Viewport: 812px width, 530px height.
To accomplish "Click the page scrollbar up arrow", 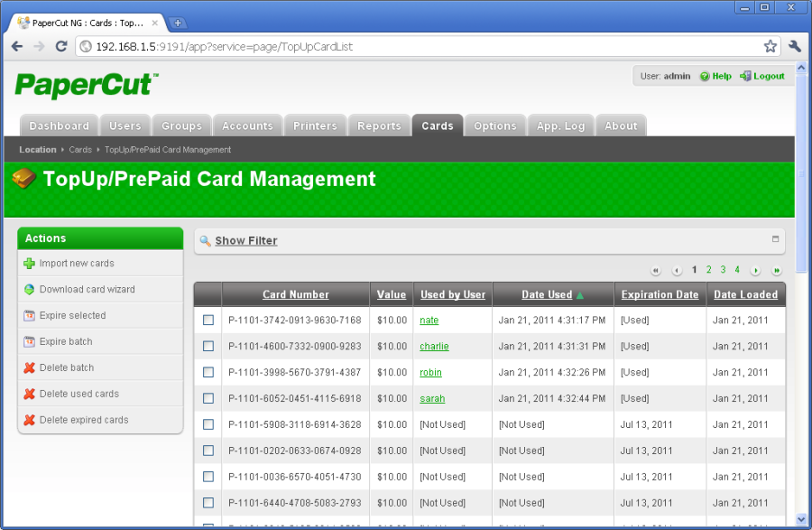I will tap(801, 68).
